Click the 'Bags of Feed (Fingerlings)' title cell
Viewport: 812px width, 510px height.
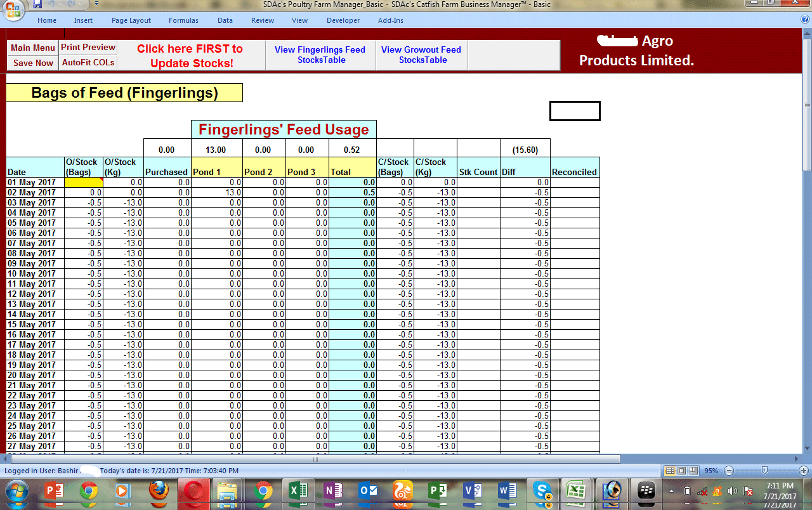[124, 93]
